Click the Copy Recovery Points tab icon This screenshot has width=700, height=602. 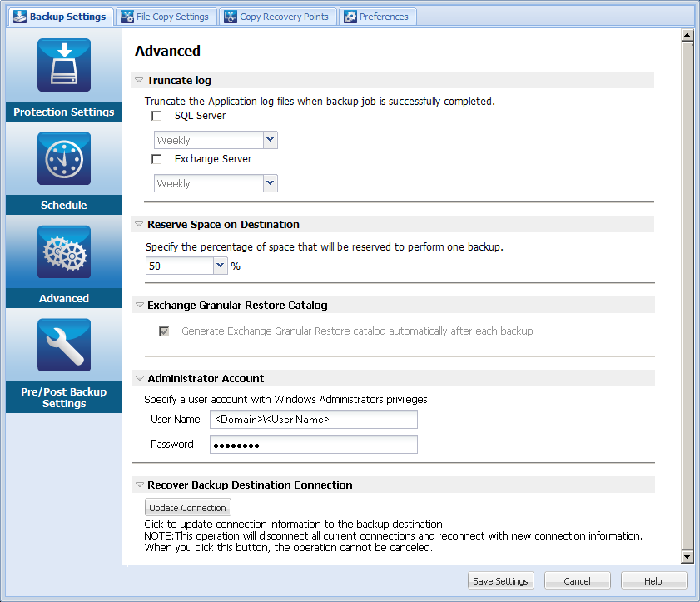230,16
